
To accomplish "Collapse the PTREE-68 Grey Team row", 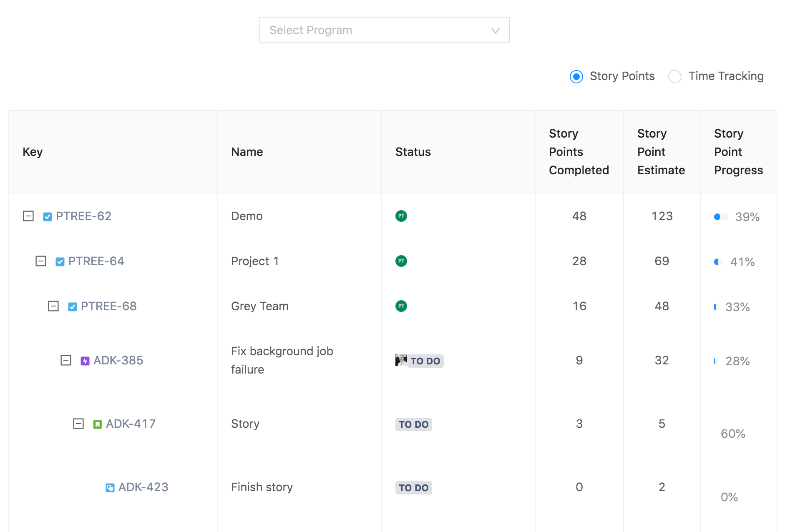I will point(53,306).
